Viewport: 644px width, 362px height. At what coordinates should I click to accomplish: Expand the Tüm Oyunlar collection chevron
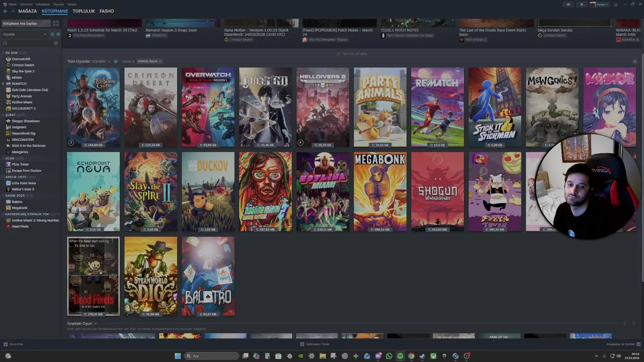pos(109,61)
